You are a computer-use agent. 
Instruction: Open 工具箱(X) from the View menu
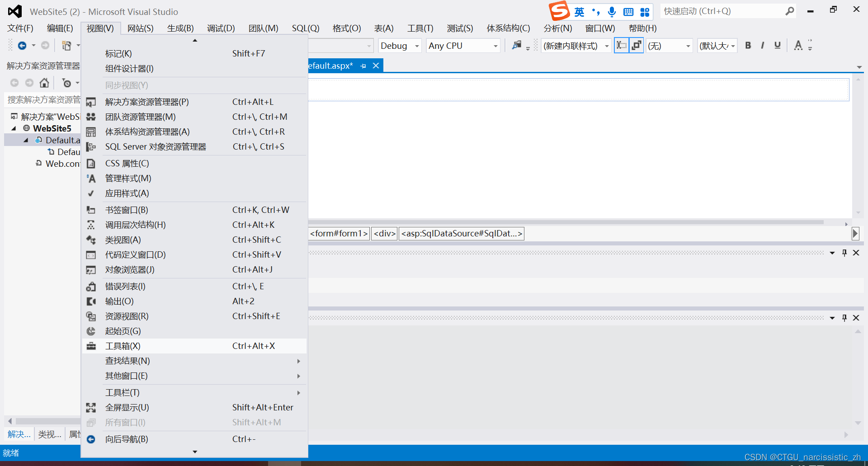pos(194,346)
